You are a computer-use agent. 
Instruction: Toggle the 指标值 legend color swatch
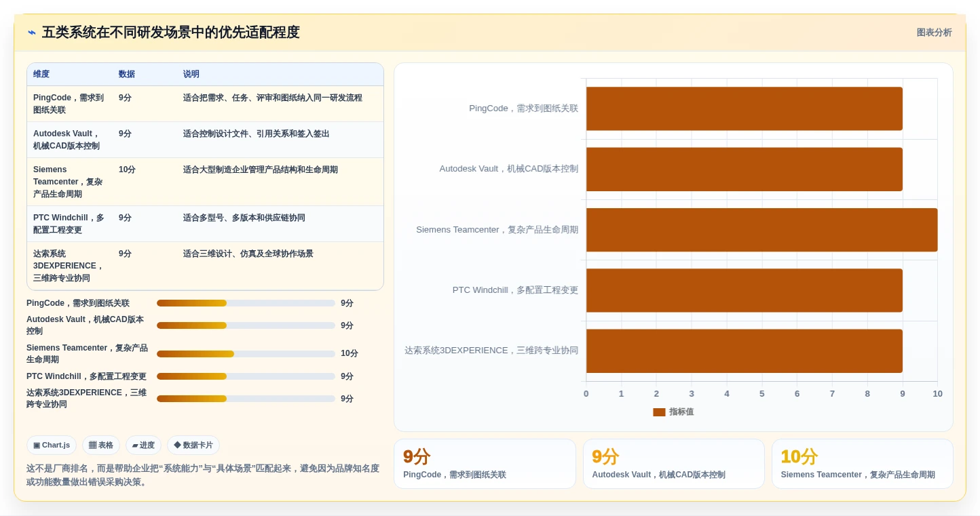click(659, 412)
